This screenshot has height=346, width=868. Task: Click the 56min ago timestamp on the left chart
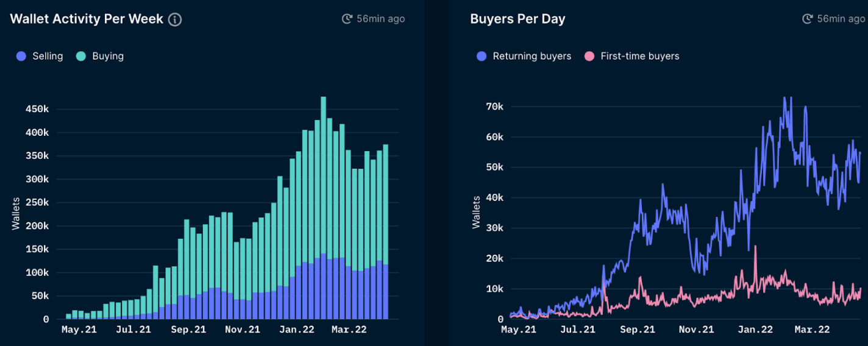click(380, 19)
